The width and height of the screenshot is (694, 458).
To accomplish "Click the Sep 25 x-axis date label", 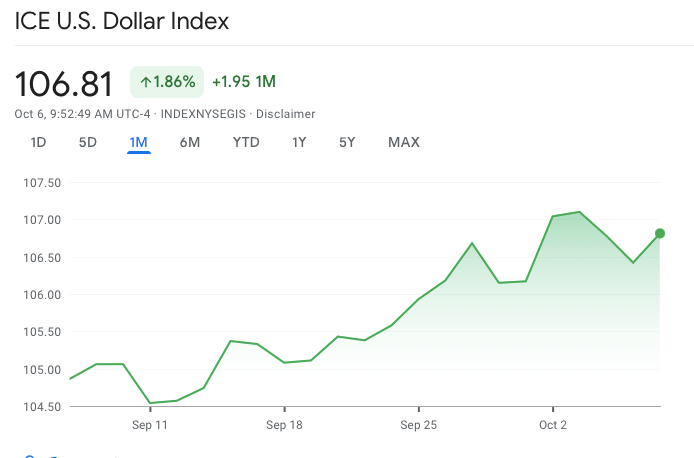I will pos(419,424).
